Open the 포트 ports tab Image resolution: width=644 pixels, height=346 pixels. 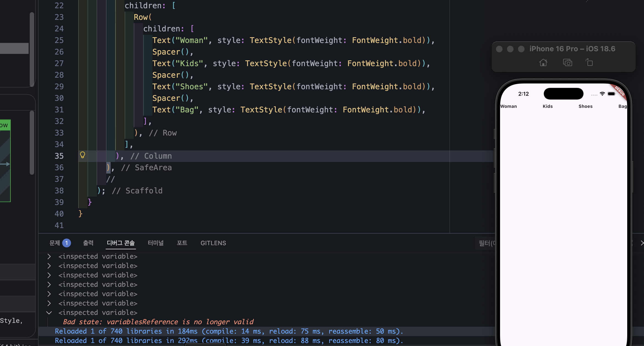pos(182,243)
